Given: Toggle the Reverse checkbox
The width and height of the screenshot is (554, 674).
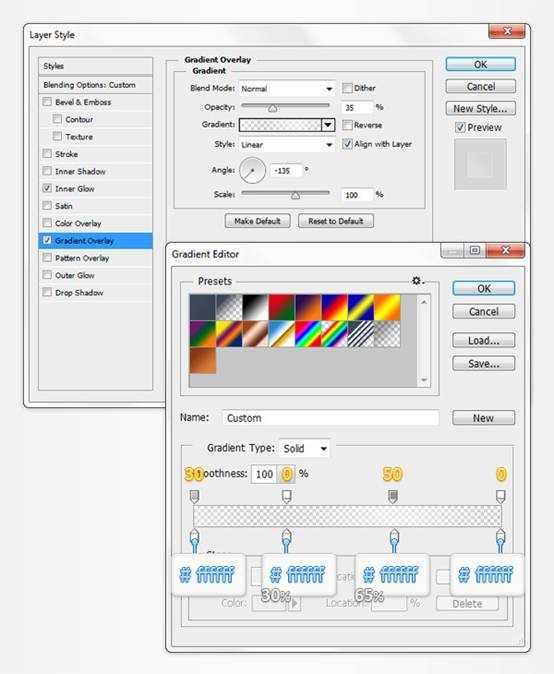Looking at the screenshot, I should [x=347, y=125].
